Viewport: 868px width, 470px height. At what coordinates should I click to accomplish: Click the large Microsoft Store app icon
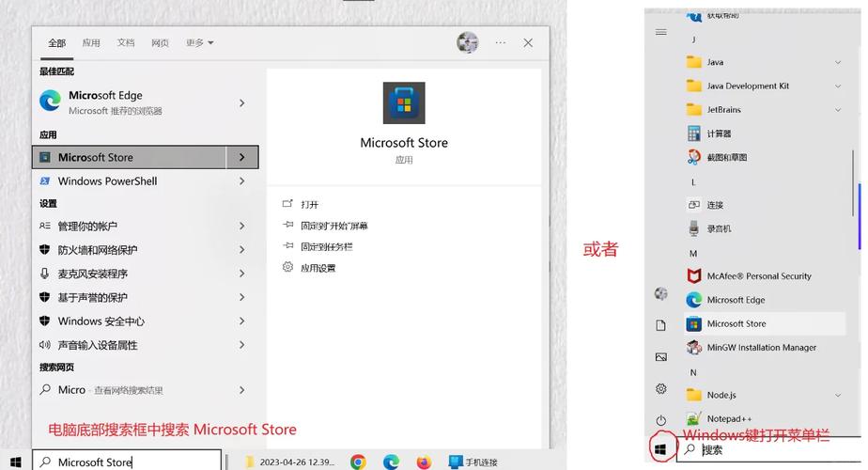[404, 103]
